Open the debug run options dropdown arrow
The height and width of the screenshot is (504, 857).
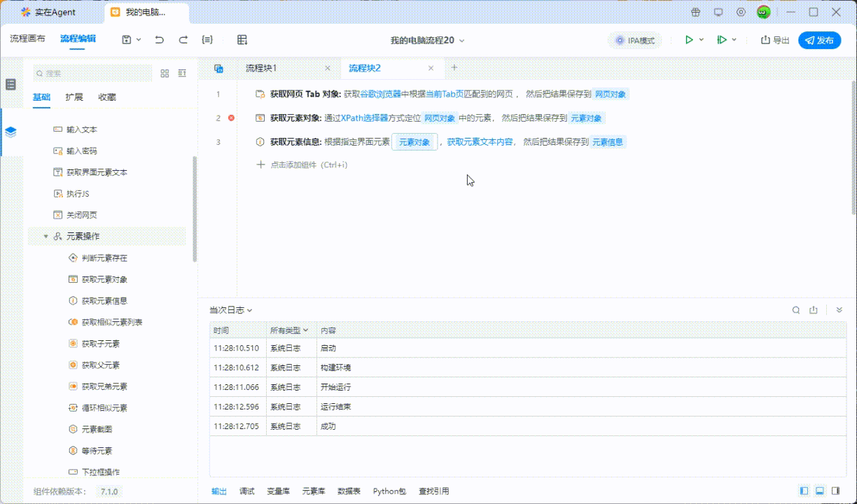pos(734,40)
